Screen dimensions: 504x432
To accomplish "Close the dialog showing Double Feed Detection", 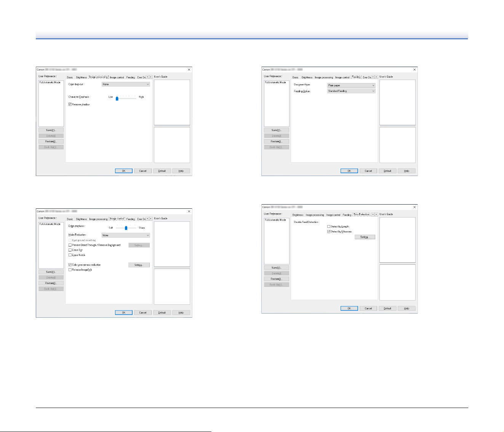I will coord(414,207).
